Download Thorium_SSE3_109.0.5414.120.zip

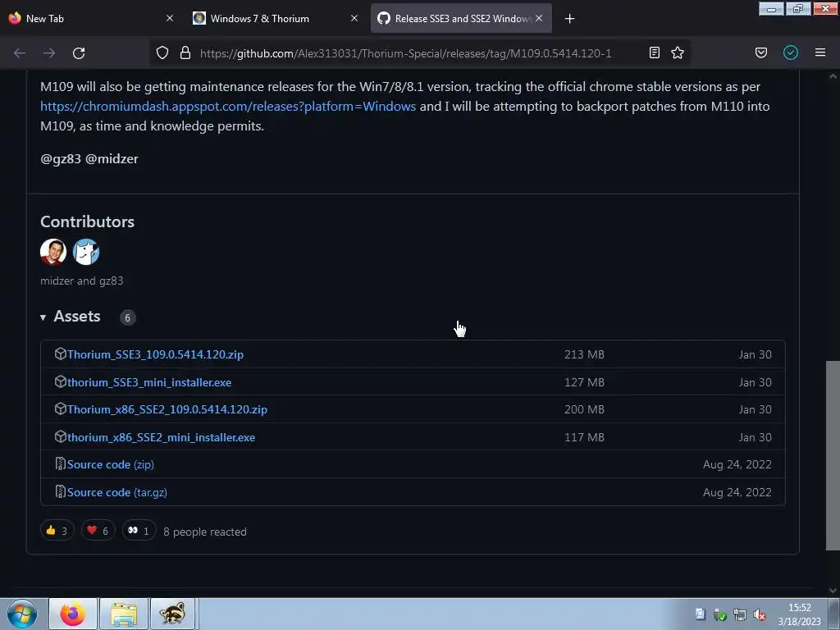[155, 354]
